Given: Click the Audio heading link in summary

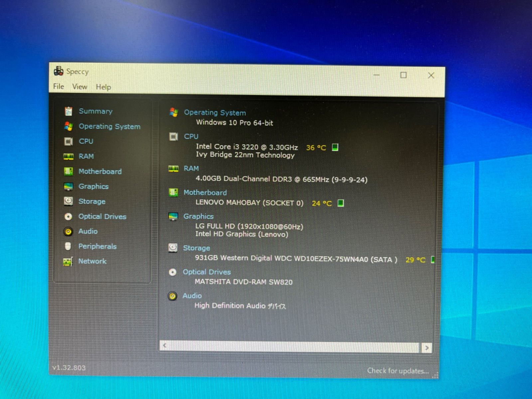Looking at the screenshot, I should point(192,295).
